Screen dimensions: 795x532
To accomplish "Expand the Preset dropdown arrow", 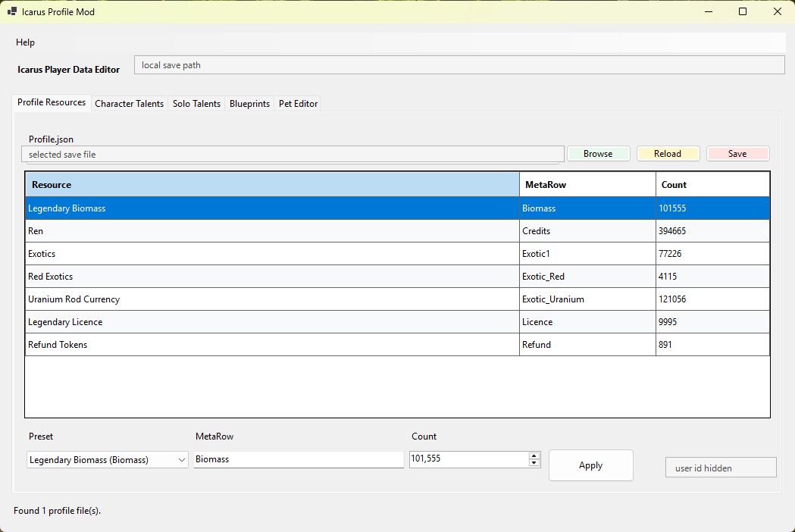I will [182, 460].
